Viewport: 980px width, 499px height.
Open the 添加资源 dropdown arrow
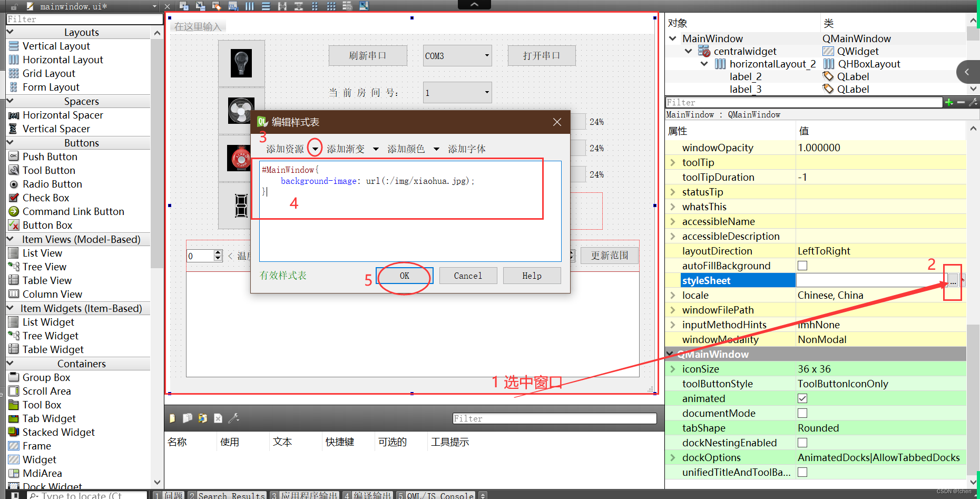tap(315, 149)
